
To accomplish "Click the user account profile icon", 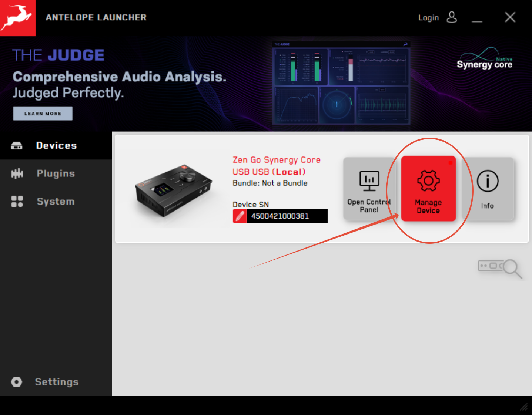I will (x=452, y=17).
